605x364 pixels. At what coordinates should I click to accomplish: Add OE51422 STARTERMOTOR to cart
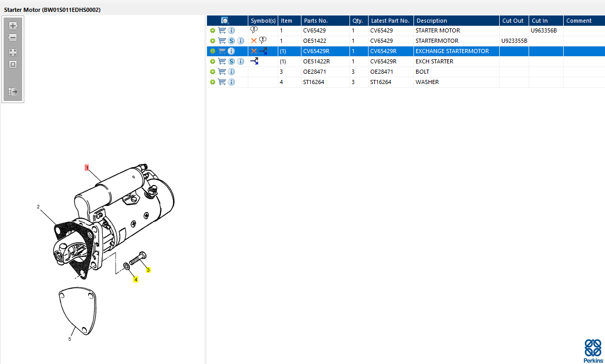222,40
